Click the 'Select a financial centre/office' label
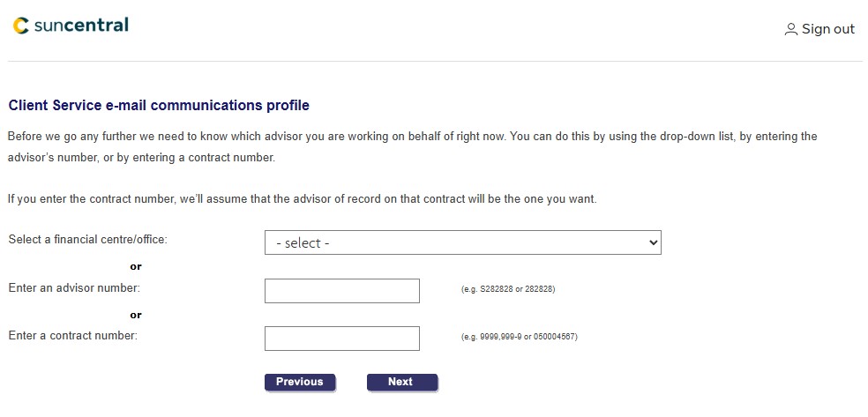The height and width of the screenshot is (417, 868). tap(87, 239)
